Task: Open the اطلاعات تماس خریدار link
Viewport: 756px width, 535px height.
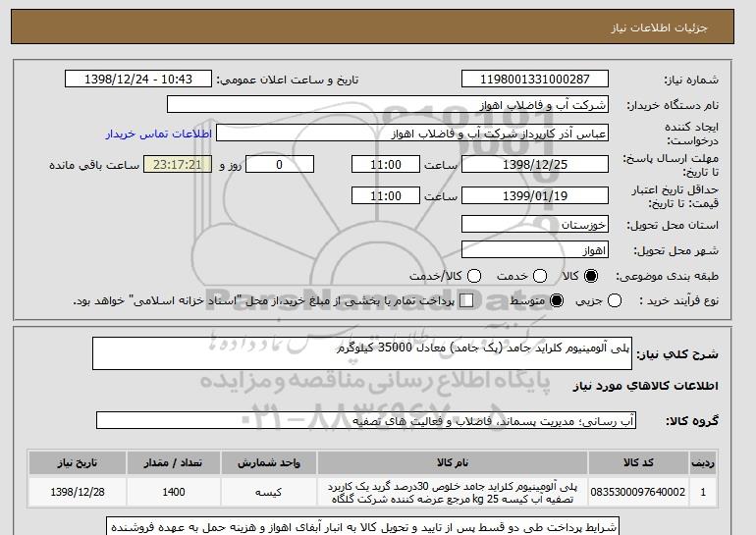Action: (159, 134)
